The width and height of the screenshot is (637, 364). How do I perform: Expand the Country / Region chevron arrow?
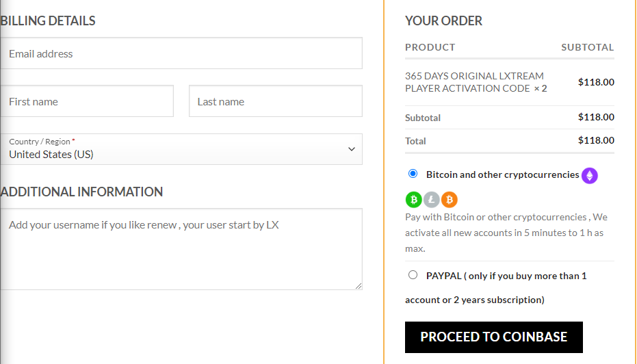click(x=352, y=149)
